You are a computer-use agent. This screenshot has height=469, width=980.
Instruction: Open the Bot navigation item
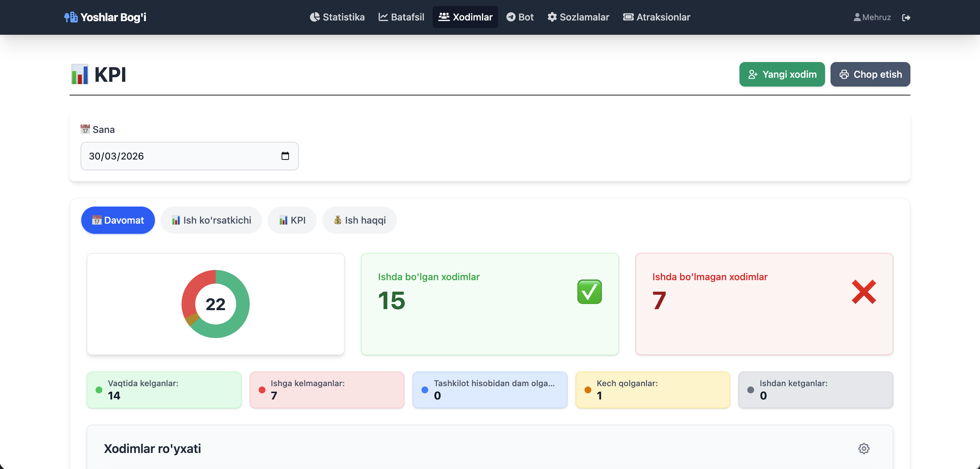coord(520,17)
